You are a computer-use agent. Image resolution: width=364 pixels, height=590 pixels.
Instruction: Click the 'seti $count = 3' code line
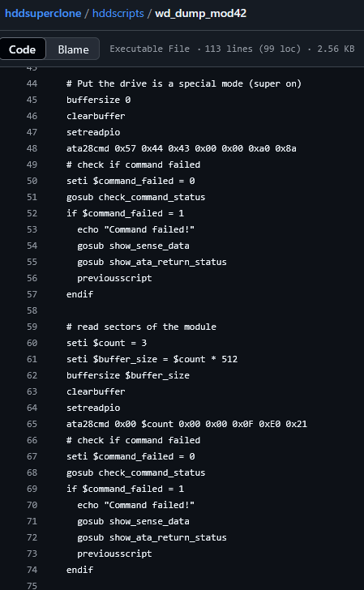pyautogui.click(x=106, y=343)
